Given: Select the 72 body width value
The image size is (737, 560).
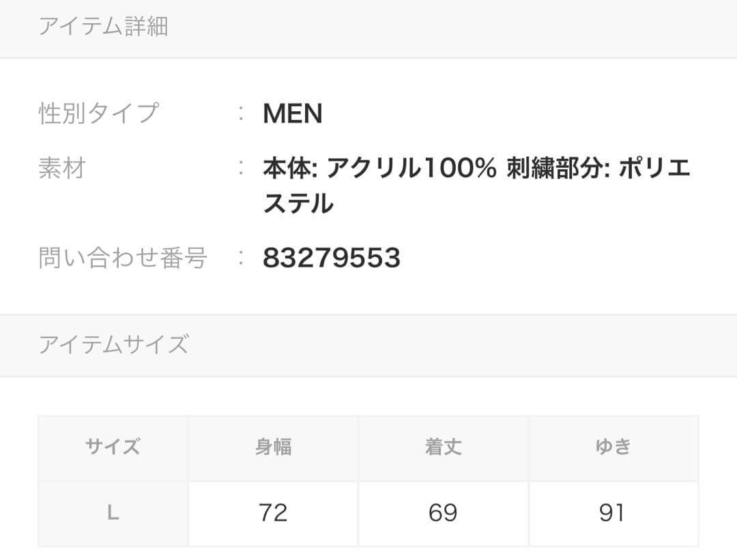Looking at the screenshot, I should (273, 513).
